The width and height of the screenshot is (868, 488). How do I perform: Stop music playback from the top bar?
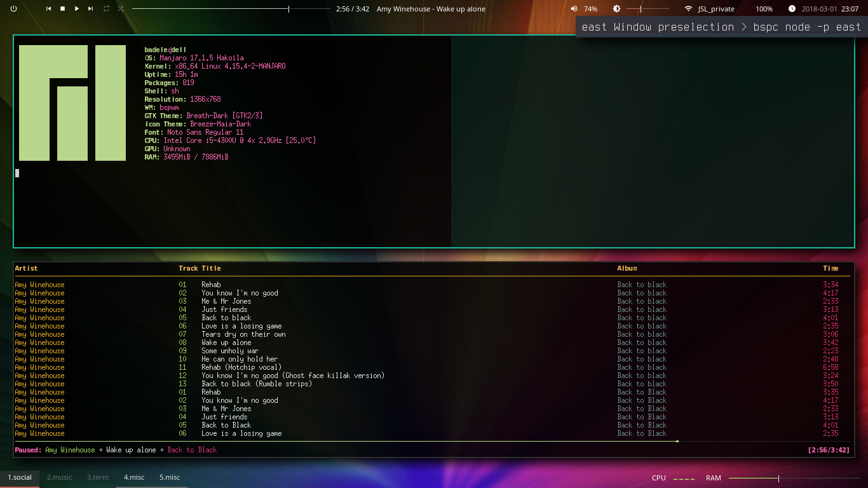coord(62,9)
